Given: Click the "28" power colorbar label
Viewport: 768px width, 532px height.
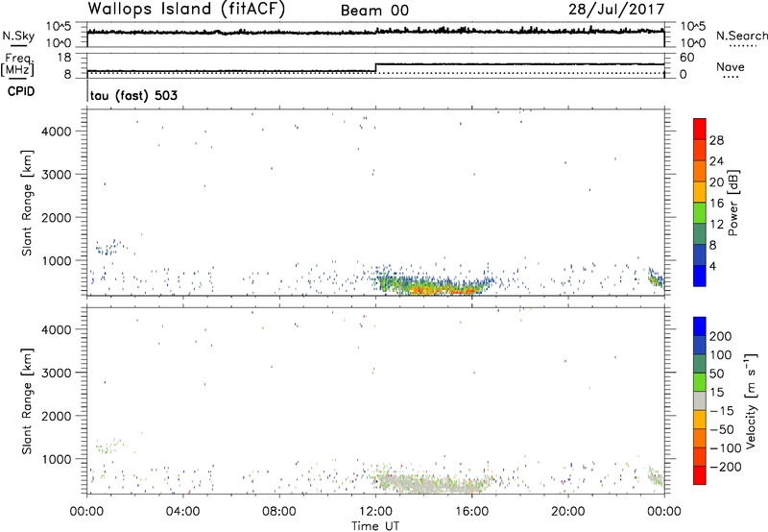Looking at the screenshot, I should pyautogui.click(x=716, y=140).
